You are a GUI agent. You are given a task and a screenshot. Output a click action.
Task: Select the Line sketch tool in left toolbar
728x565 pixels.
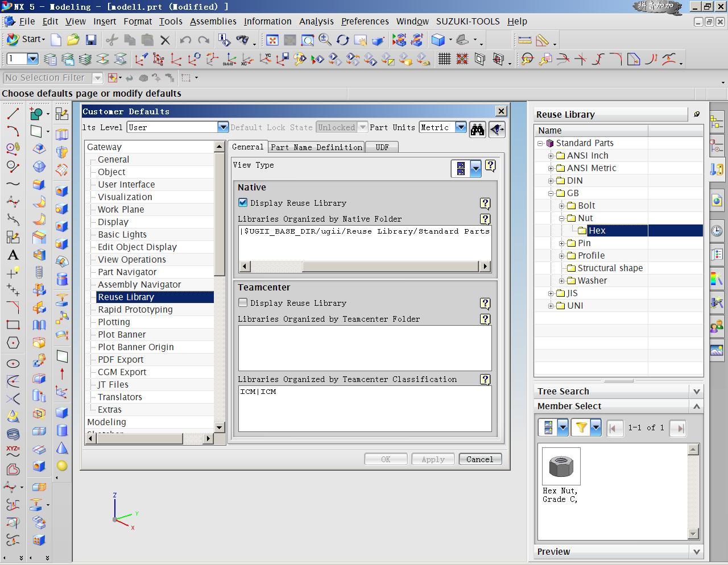click(x=13, y=114)
